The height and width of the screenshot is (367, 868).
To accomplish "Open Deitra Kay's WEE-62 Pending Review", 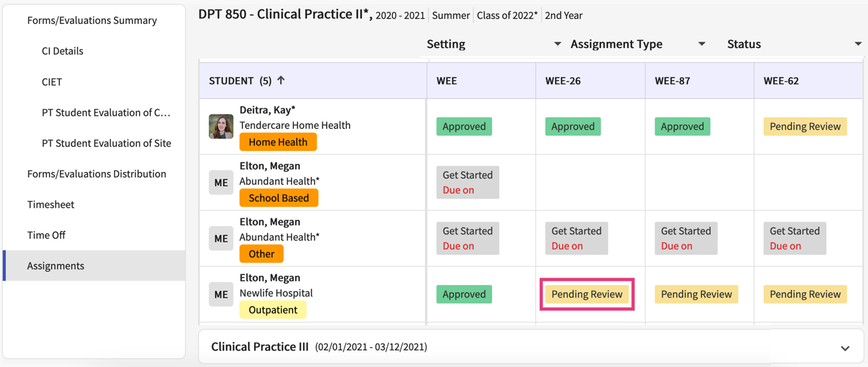I will click(x=804, y=127).
